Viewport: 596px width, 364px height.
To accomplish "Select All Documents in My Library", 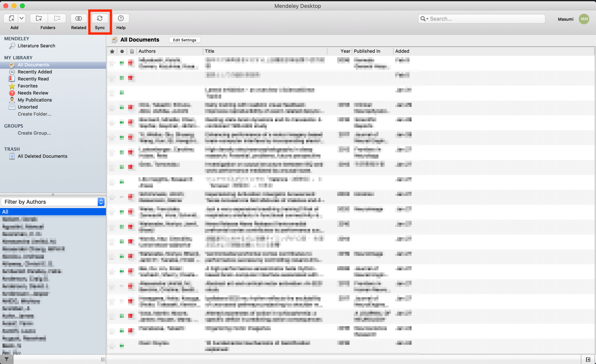I will (53, 65).
